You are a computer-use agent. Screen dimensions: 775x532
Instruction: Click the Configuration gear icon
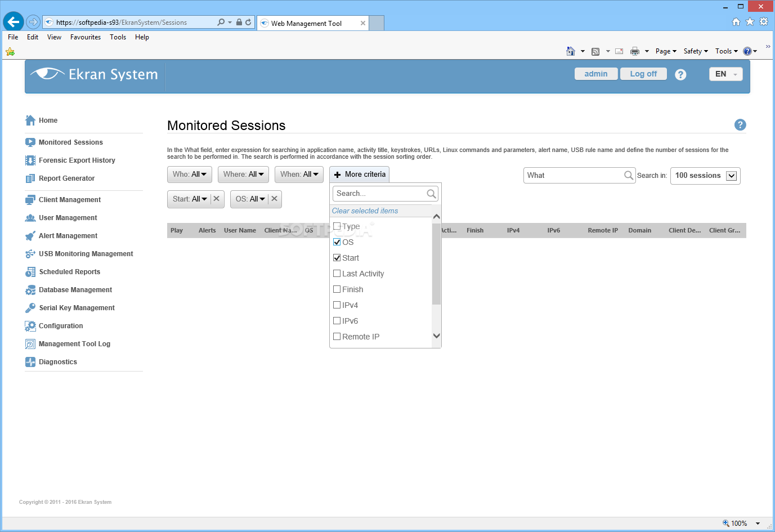[x=30, y=326]
